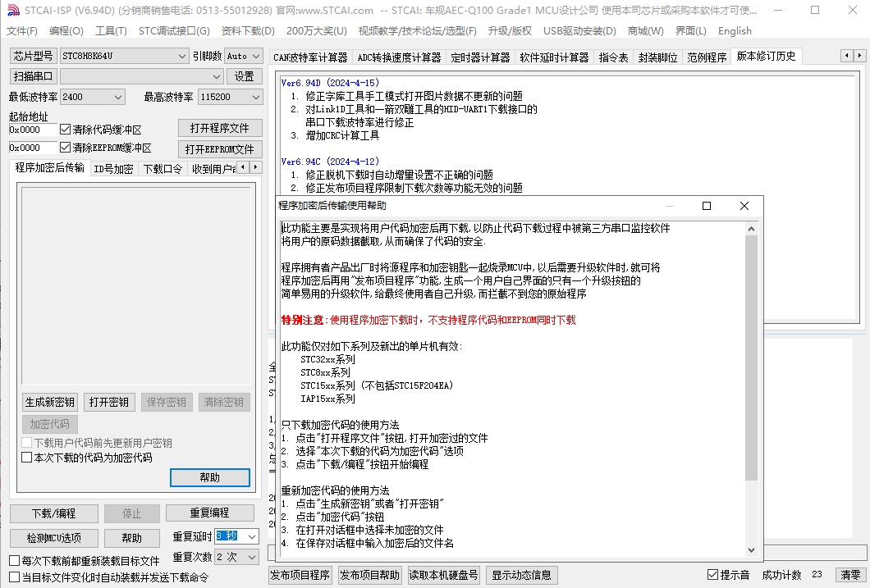Close the 程序加密后传输使用帮助 help window
Viewport: 870px width, 588px height.
point(744,206)
